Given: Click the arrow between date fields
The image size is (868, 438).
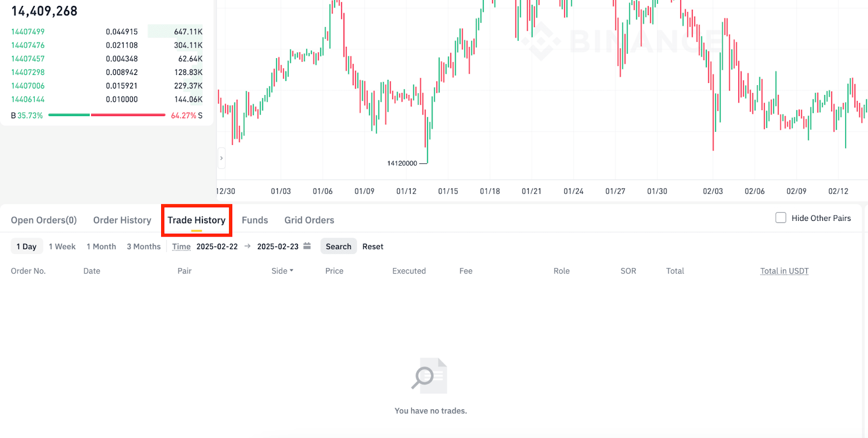Looking at the screenshot, I should (247, 246).
